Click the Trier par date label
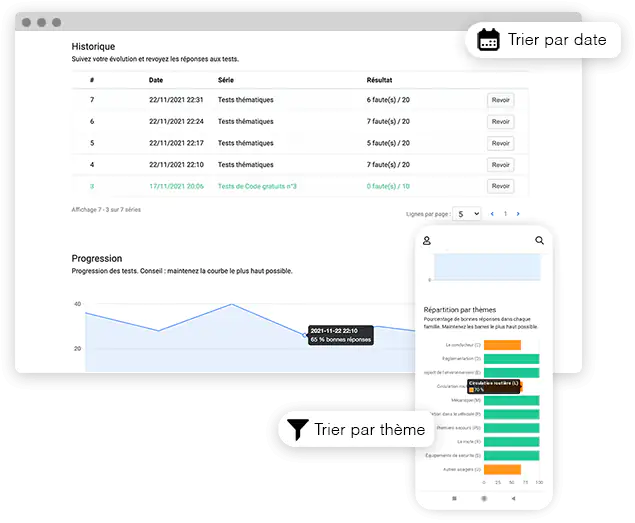Viewport: 635px width, 523px height. [x=557, y=40]
